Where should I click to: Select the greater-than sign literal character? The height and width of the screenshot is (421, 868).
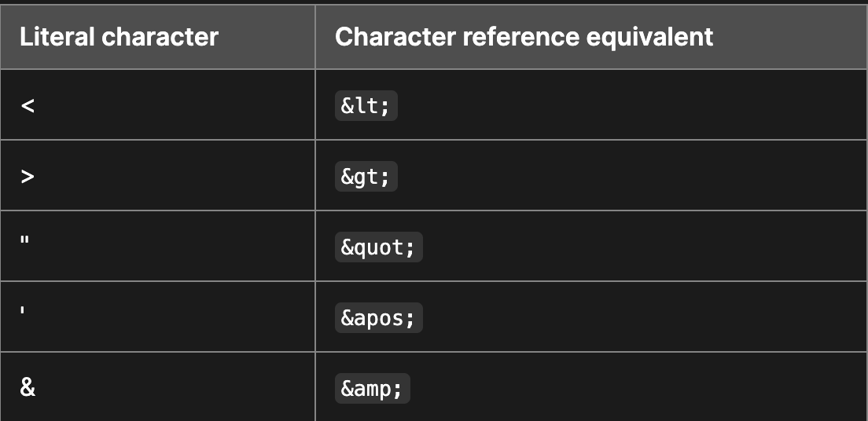click(28, 177)
